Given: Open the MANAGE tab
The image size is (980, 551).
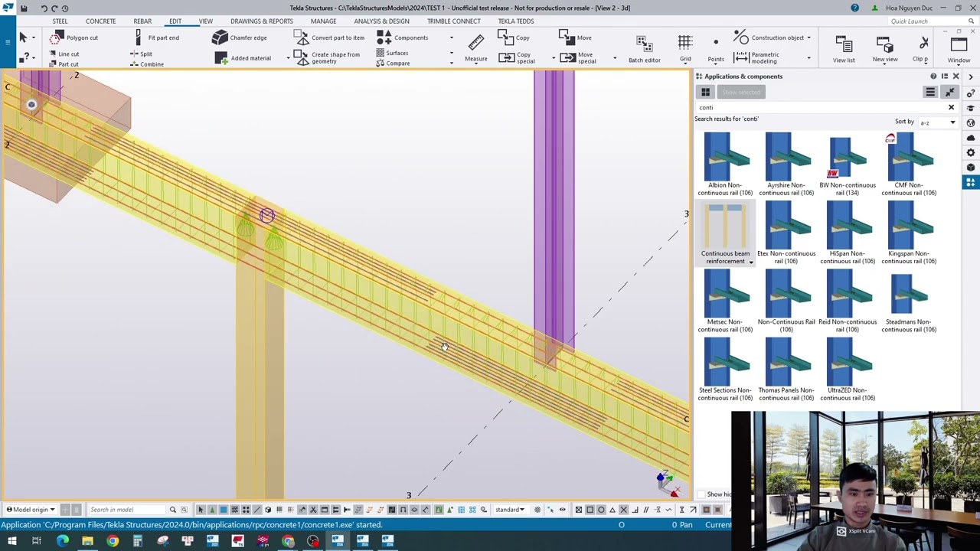Looking at the screenshot, I should click(x=323, y=21).
